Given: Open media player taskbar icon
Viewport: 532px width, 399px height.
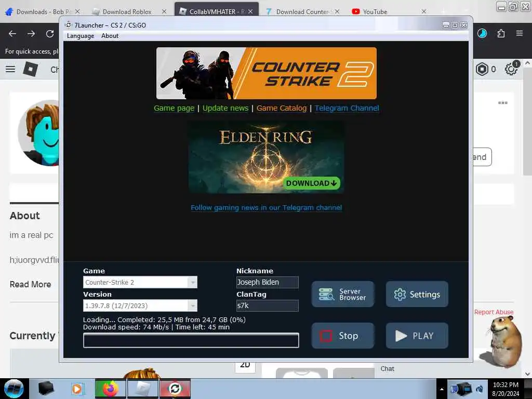Looking at the screenshot, I should [77, 389].
